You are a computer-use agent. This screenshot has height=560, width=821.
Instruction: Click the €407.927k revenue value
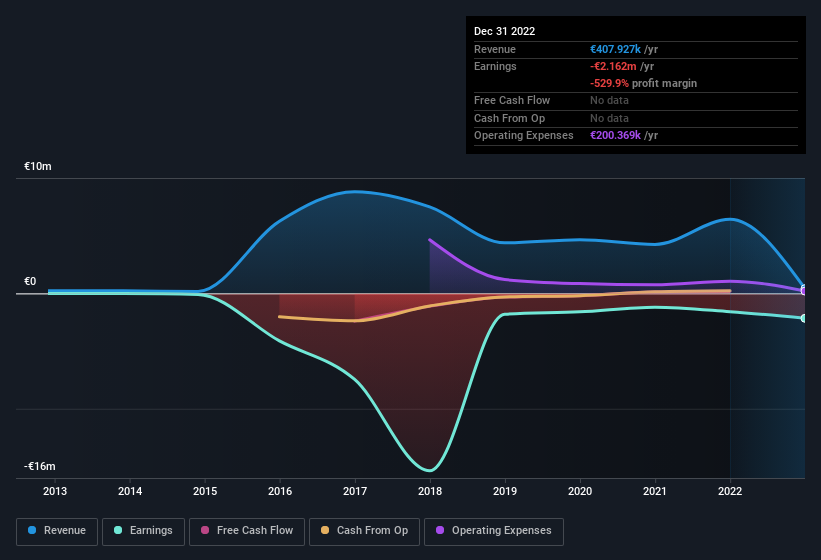(615, 49)
